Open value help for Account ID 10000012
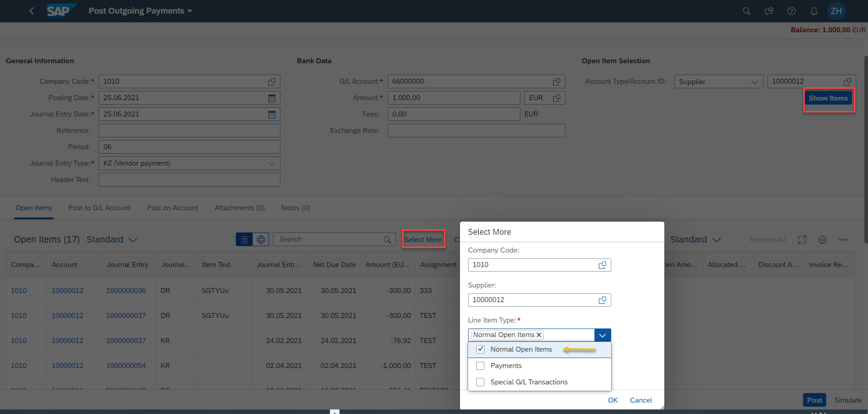 848,81
